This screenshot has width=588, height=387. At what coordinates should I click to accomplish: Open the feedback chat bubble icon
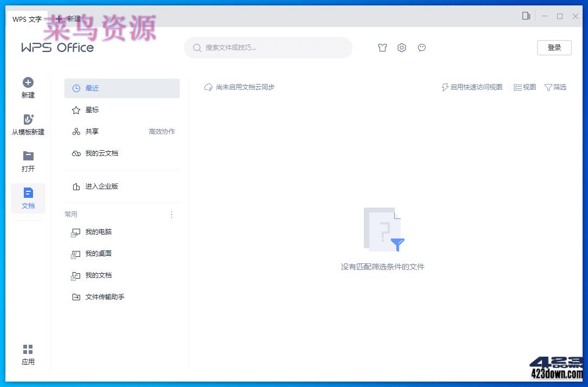point(422,48)
